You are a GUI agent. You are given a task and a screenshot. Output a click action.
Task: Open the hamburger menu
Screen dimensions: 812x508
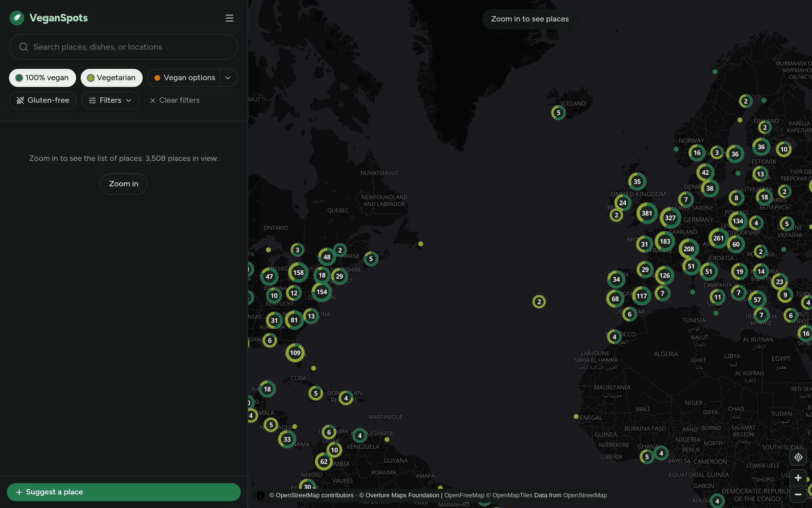[x=229, y=18]
